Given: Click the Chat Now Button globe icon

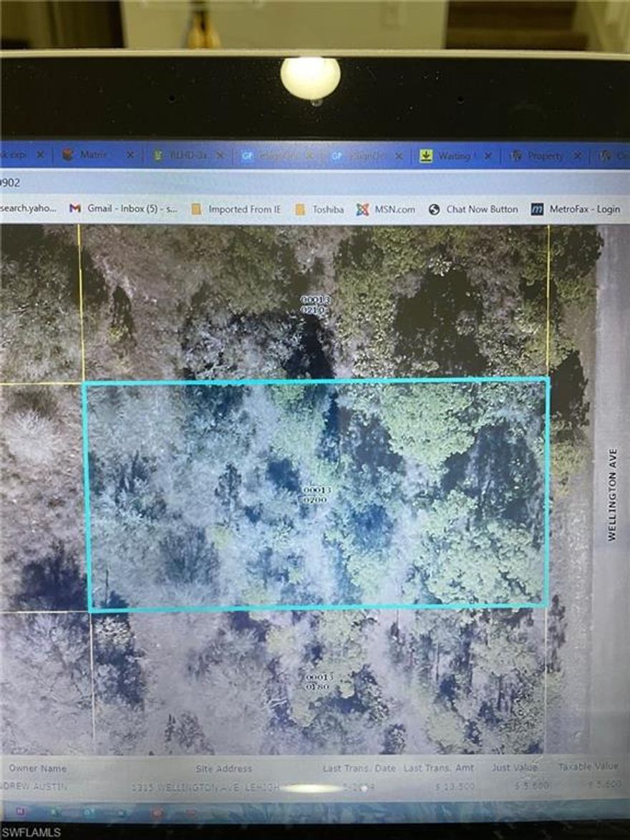Looking at the screenshot, I should 432,209.
